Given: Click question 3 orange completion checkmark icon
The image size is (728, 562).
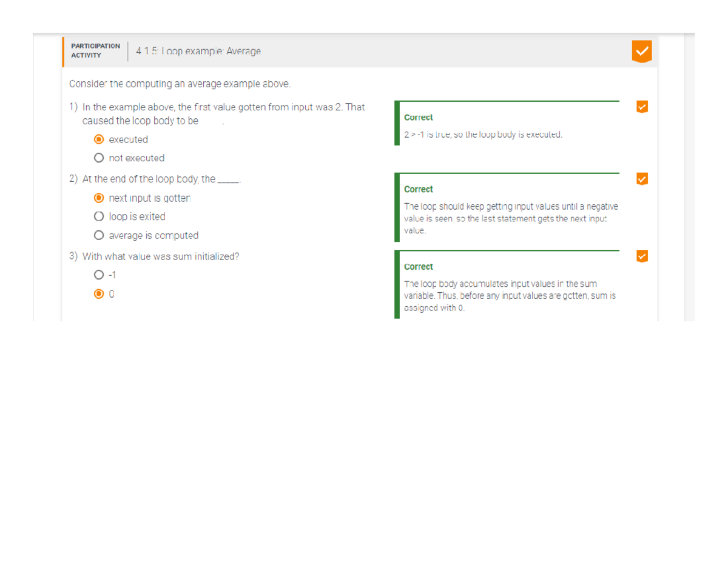Looking at the screenshot, I should click(x=642, y=256).
